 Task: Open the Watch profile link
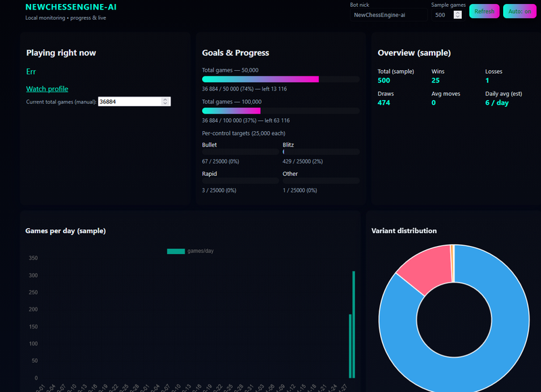(47, 89)
